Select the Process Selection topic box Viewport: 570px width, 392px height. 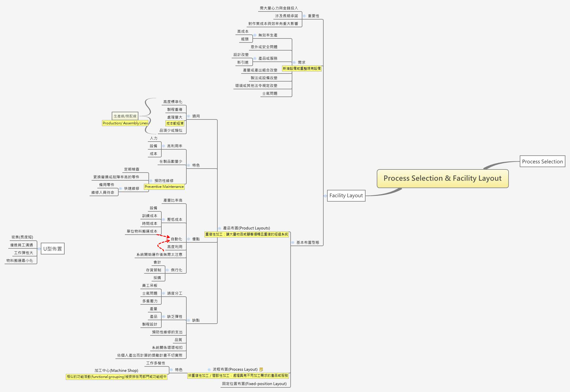point(542,161)
